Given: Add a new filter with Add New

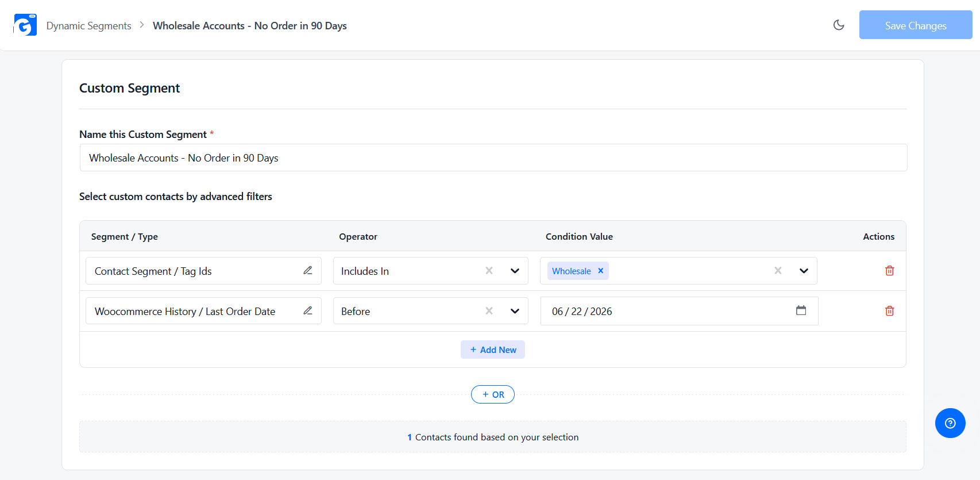Looking at the screenshot, I should point(493,350).
